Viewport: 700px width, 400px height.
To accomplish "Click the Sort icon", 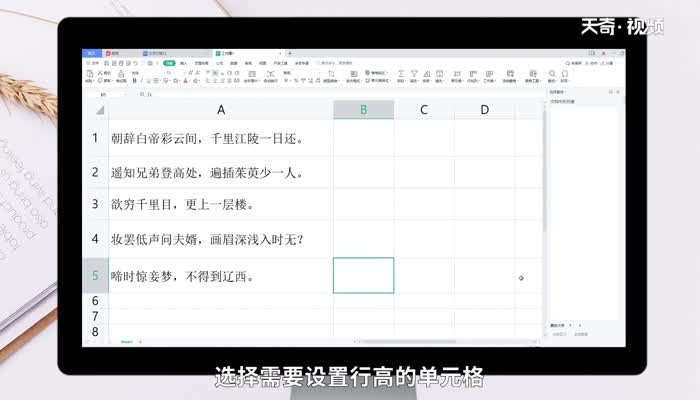I will point(427,74).
